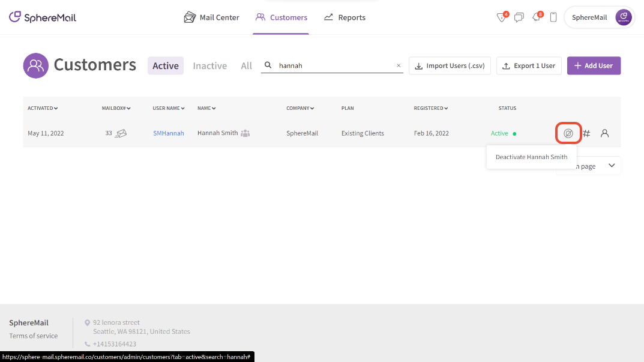Click the hash mailbox number icon

[x=586, y=133]
